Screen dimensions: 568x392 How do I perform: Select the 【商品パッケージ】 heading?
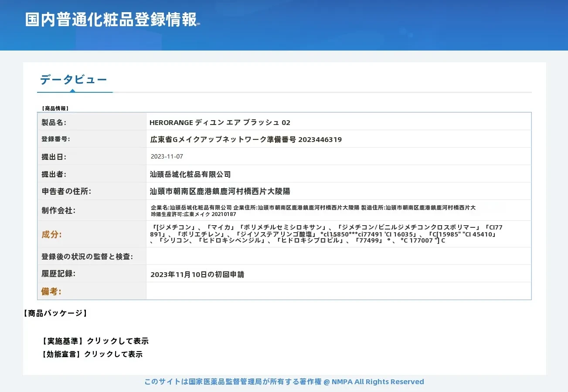click(x=55, y=313)
